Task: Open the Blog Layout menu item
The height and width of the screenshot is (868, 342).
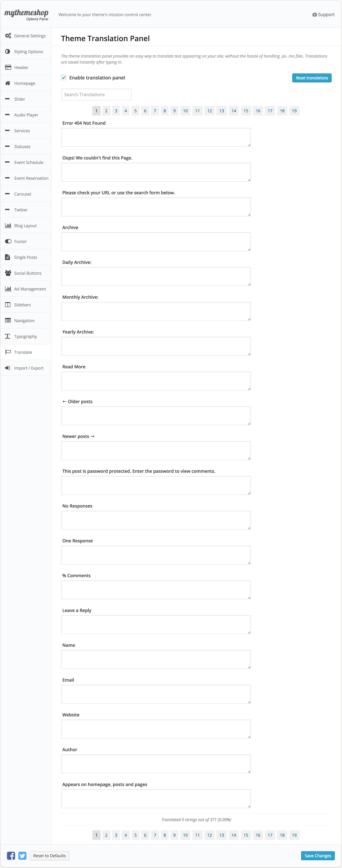Action: (x=25, y=226)
